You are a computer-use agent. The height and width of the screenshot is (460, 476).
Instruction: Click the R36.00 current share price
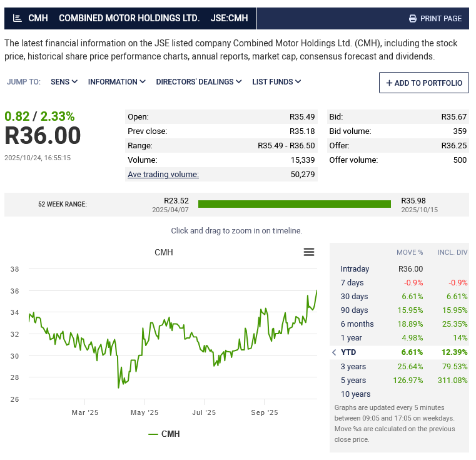[x=43, y=136]
